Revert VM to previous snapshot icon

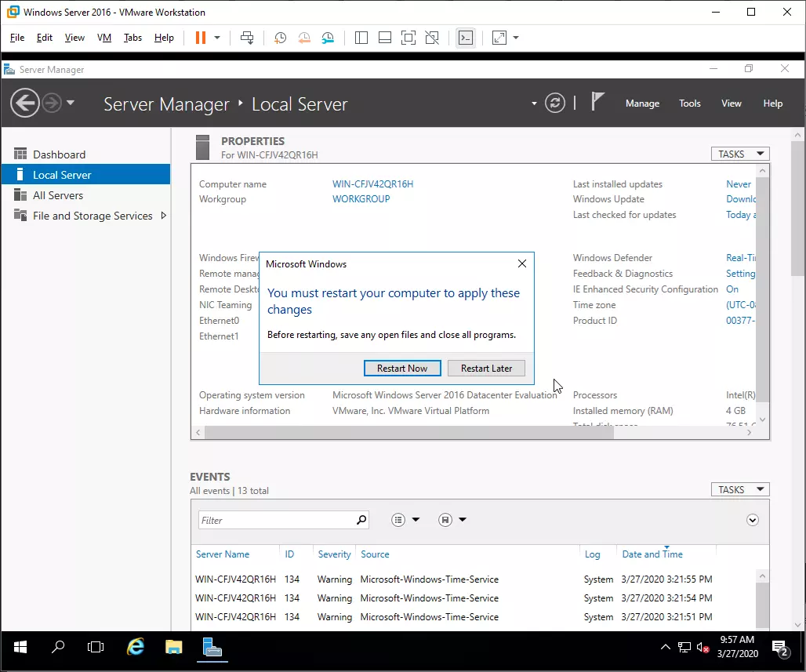pos(304,38)
